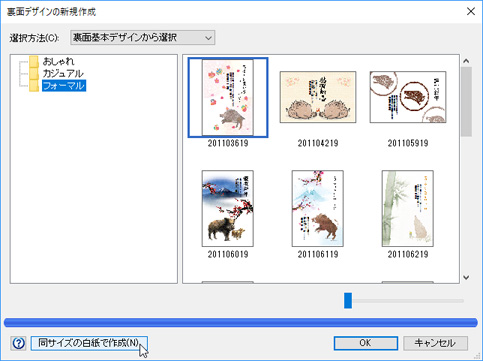Image resolution: width=483 pixels, height=361 pixels.
Task: Select design thumbnail 201104219
Action: tap(318, 97)
